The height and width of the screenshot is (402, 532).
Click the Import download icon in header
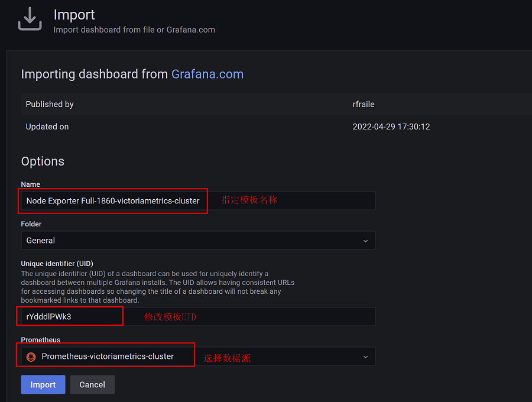pos(30,20)
